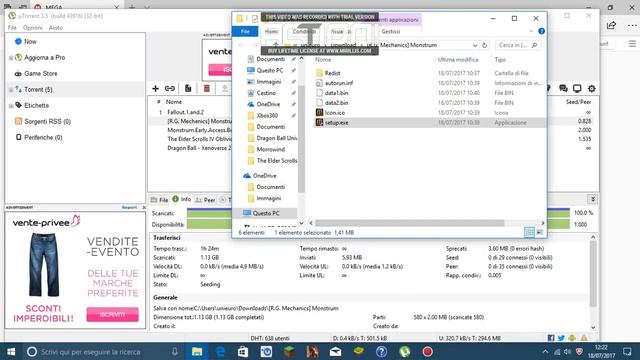The image size is (640, 360).
Task: Collapse the uTorrent detail pane arrow
Action: pos(593,199)
